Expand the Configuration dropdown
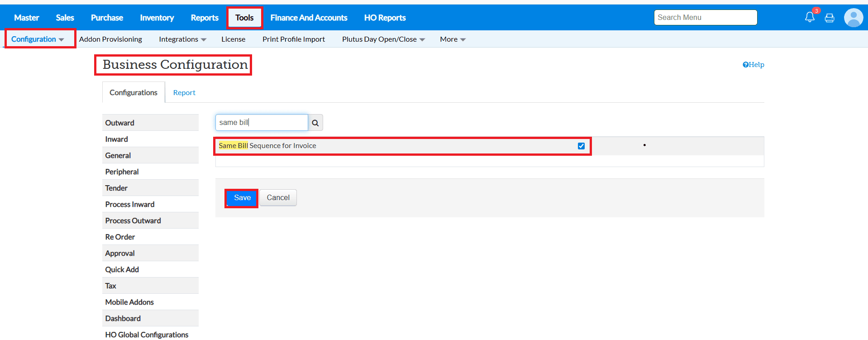Screen dimensions: 868x340 pyautogui.click(x=38, y=39)
